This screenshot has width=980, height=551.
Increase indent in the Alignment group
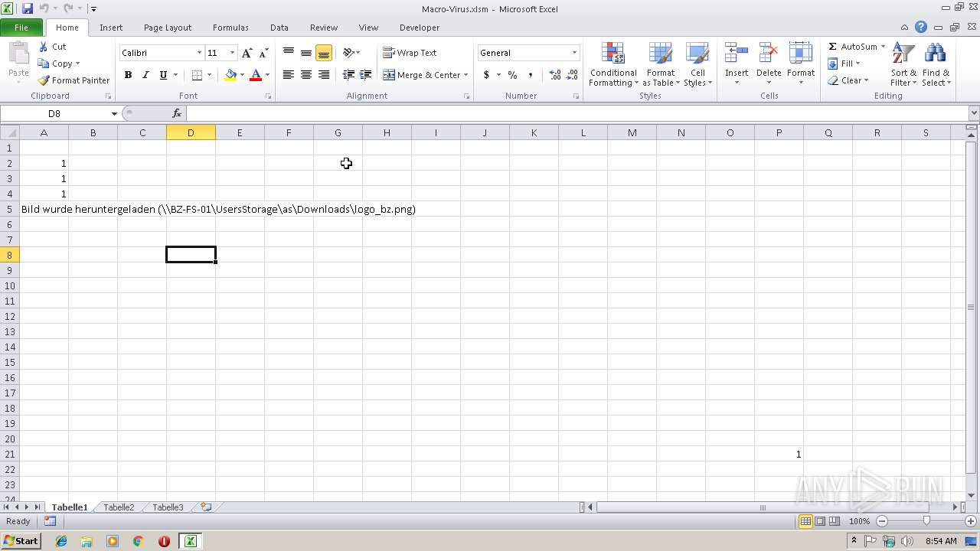[366, 75]
